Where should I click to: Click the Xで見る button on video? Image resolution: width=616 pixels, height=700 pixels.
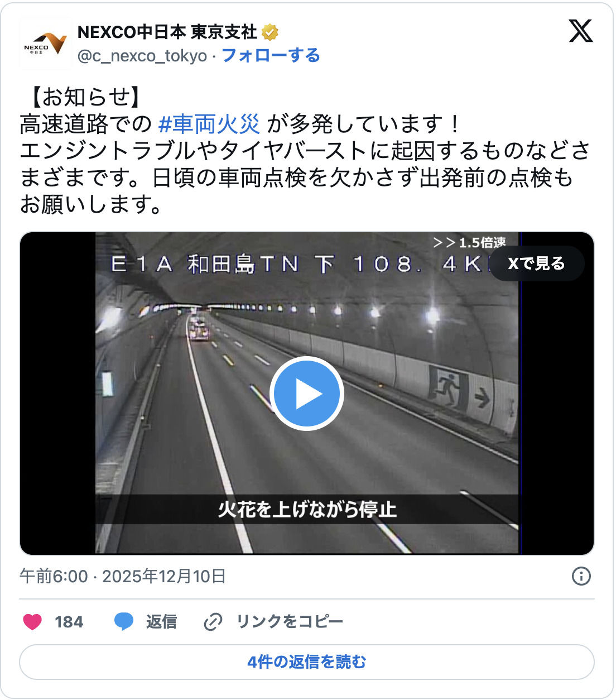[x=536, y=263]
